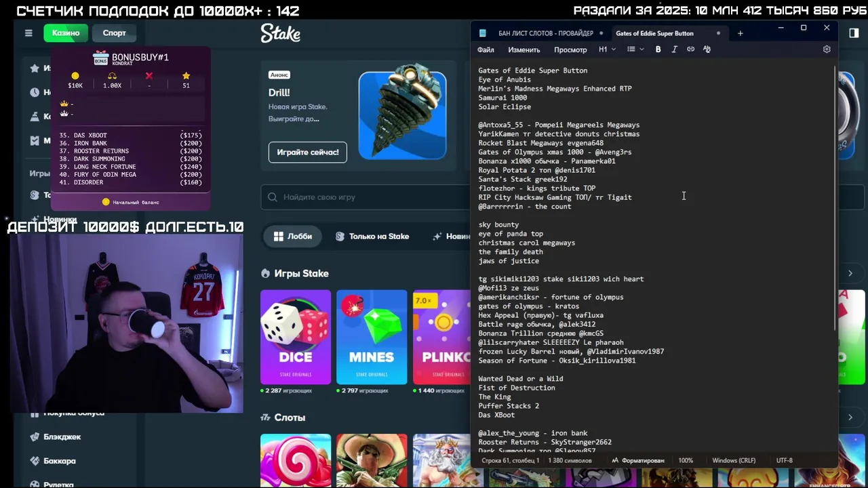
Task: Open the Plinko game thumbnail
Action: [441, 337]
